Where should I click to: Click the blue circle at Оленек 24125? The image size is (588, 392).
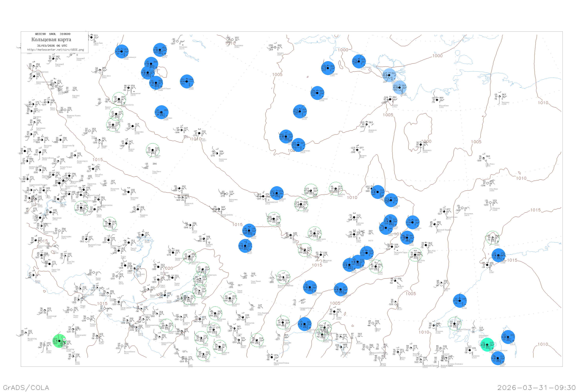pyautogui.click(x=300, y=112)
